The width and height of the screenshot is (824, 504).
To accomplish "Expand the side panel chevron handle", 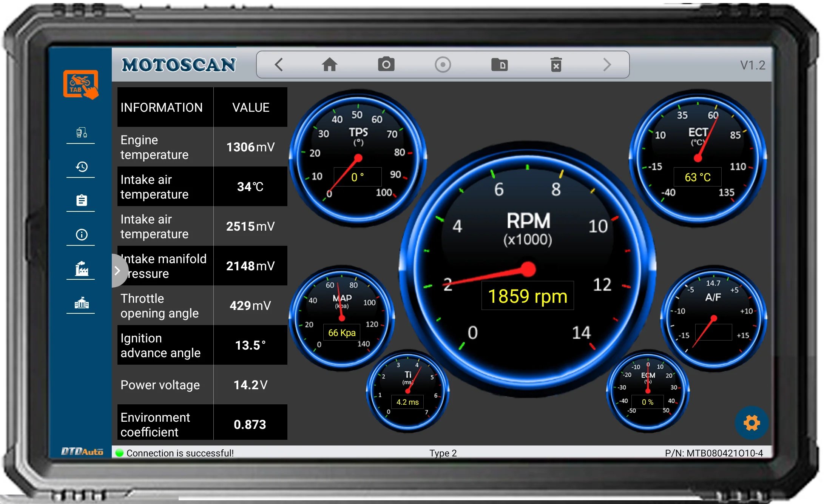I will [118, 270].
